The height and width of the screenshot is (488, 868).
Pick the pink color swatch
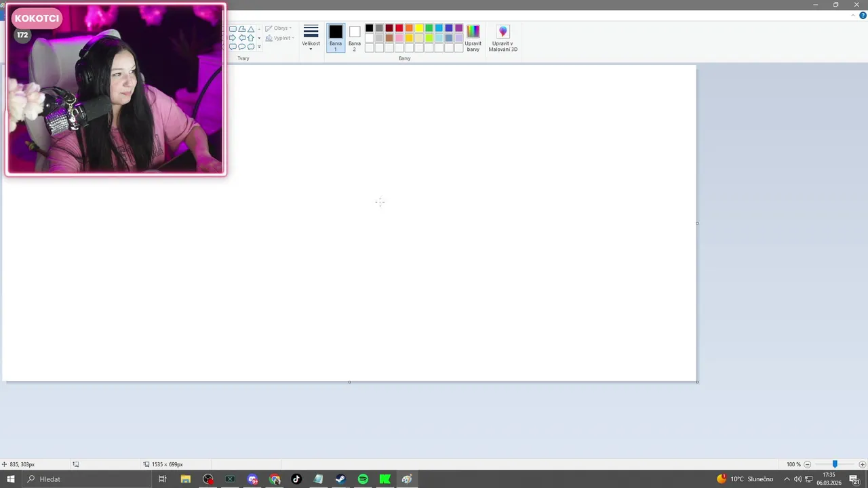399,38
